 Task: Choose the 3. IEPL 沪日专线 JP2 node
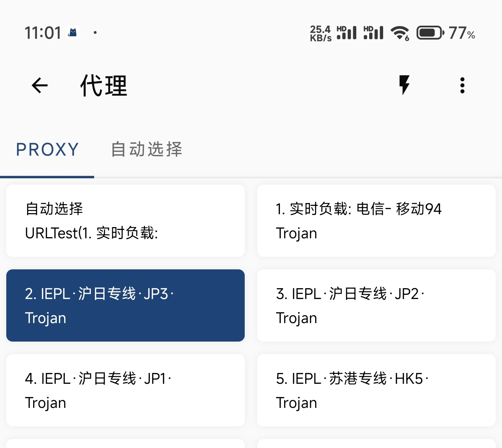click(376, 306)
